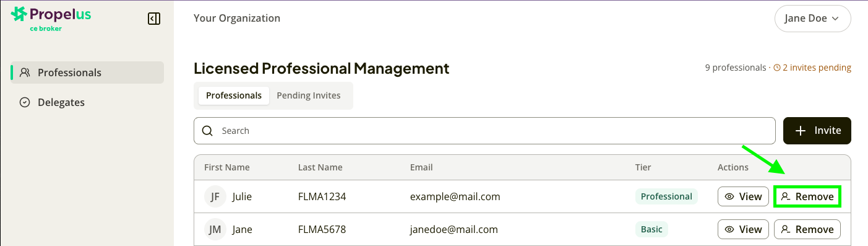Click JM avatar for Jane
The image size is (868, 246).
click(x=215, y=229)
